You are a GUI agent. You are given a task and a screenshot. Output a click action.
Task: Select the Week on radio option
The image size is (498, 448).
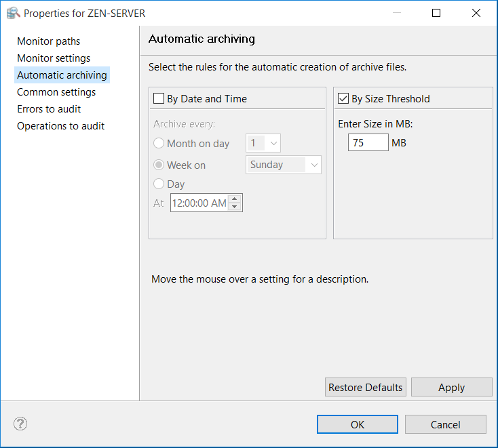pos(159,165)
